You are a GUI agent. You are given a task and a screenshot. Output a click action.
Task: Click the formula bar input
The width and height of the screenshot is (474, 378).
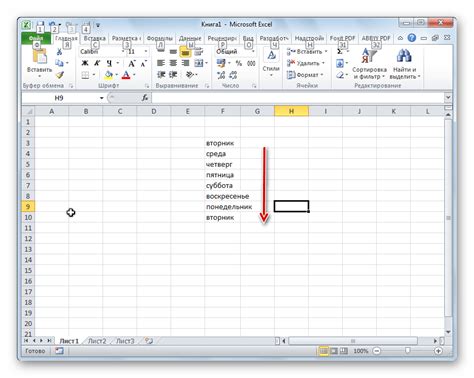(x=297, y=98)
